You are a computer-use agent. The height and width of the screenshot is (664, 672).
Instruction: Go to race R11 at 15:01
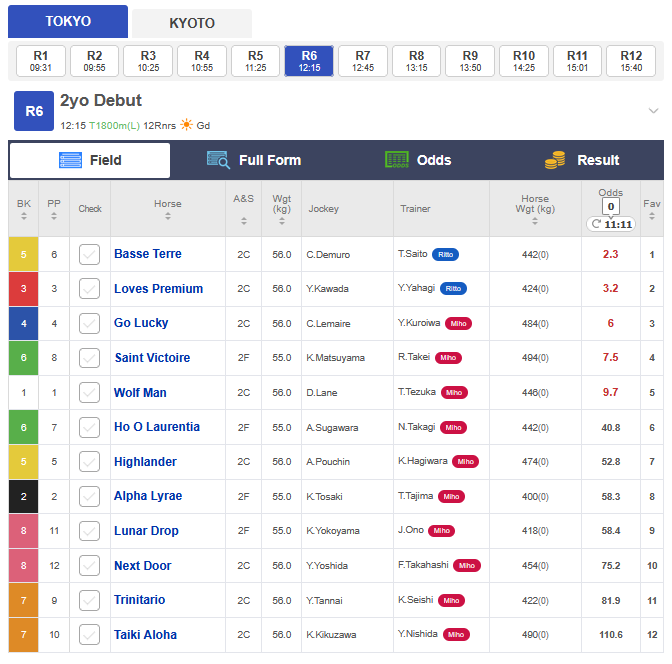(577, 61)
